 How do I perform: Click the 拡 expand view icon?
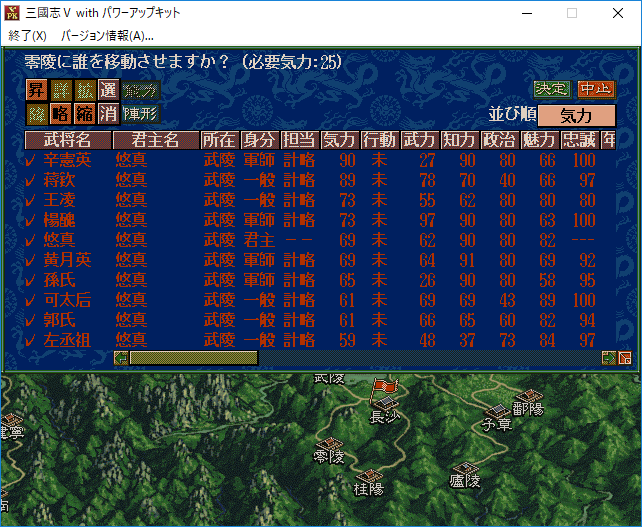[84, 90]
